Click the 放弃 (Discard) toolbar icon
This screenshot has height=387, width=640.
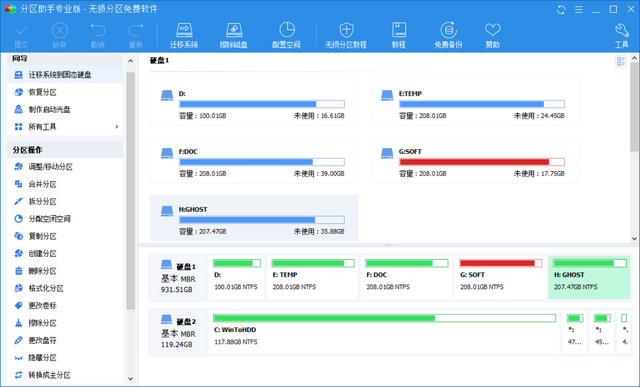pos(60,31)
